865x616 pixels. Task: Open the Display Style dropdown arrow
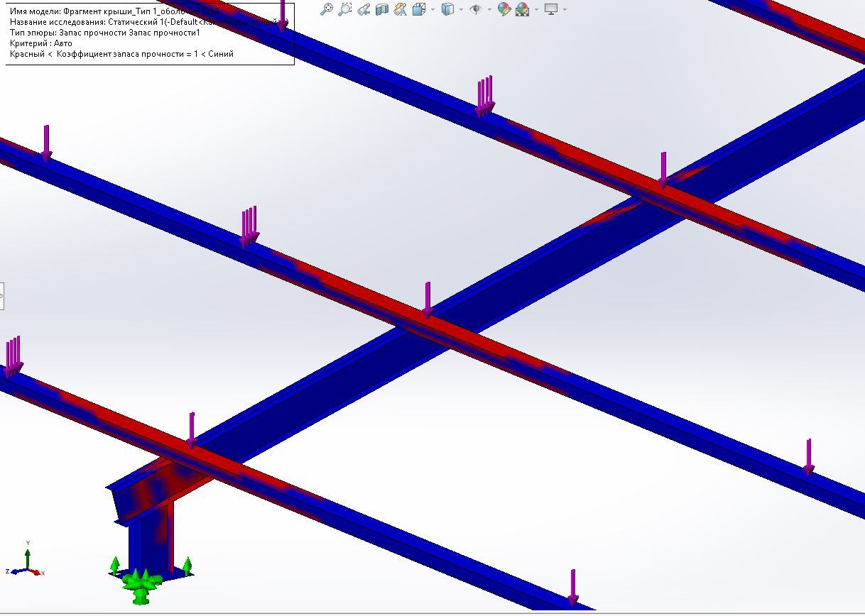[x=462, y=10]
